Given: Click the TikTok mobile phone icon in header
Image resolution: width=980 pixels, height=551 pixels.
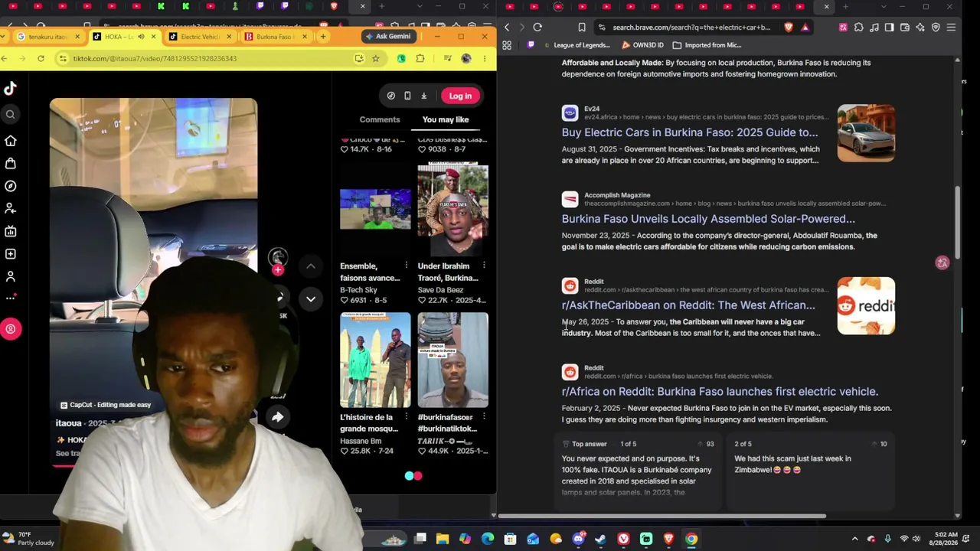Looking at the screenshot, I should point(407,96).
